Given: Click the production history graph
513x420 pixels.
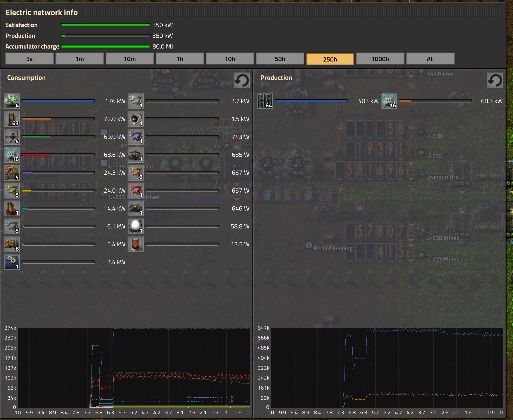Looking at the screenshot, I should [x=387, y=368].
